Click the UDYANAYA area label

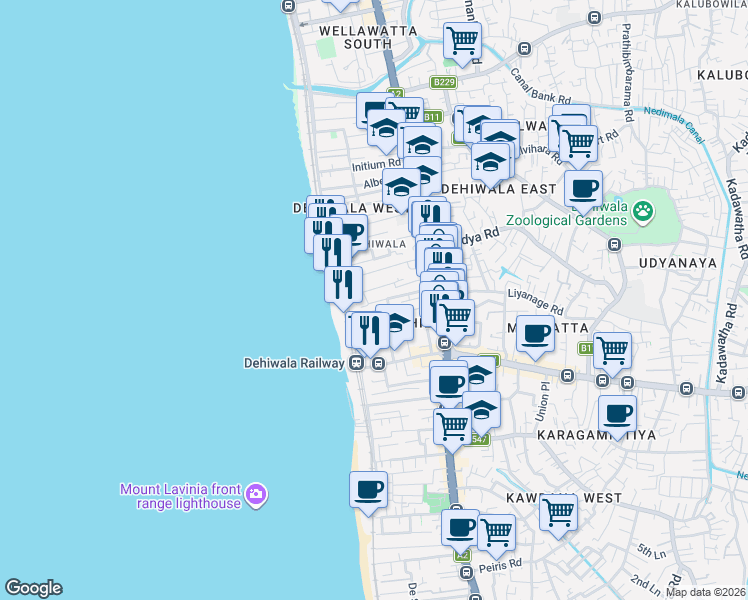pos(678,263)
